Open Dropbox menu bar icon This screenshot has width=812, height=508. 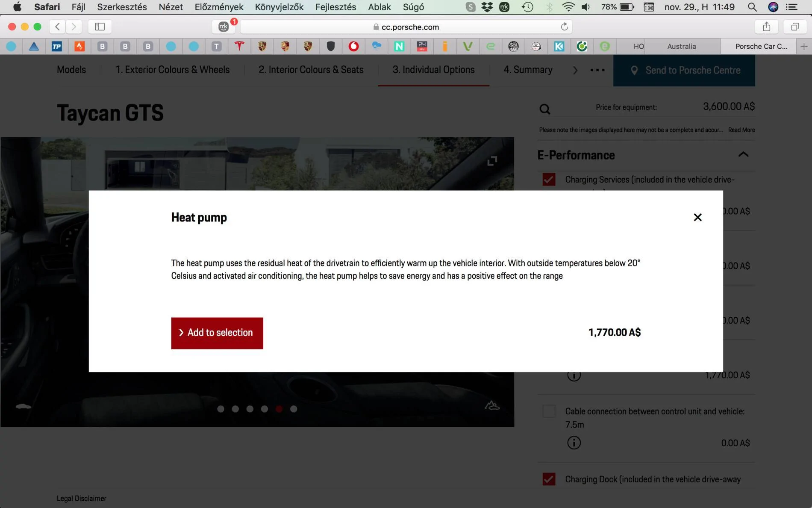tap(487, 7)
